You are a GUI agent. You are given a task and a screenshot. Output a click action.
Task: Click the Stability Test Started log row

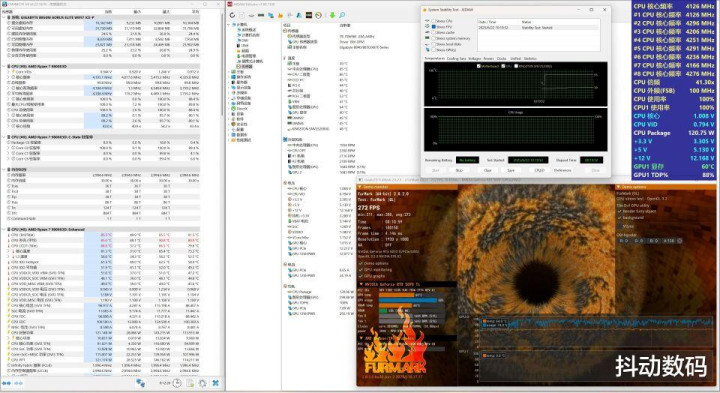pos(538,28)
